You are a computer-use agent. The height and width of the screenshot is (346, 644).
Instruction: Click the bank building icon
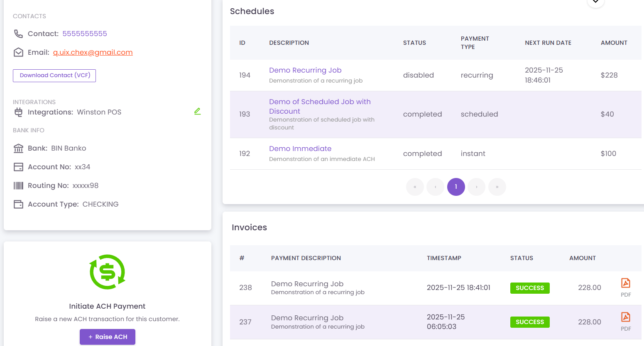point(18,148)
